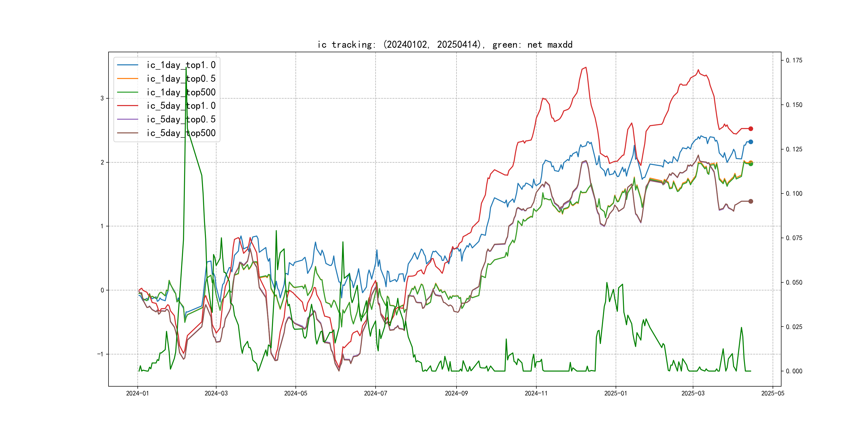This screenshot has height=434, width=868.
Task: Click the brown endpoint dot on the chart
Action: (x=751, y=201)
